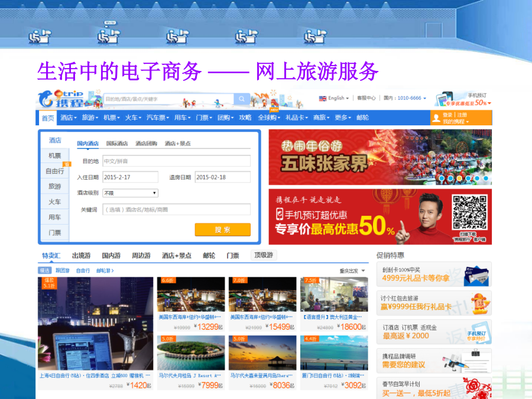532x399 pixels.
Task: Open the 国内游 deals tab
Action: 111,255
